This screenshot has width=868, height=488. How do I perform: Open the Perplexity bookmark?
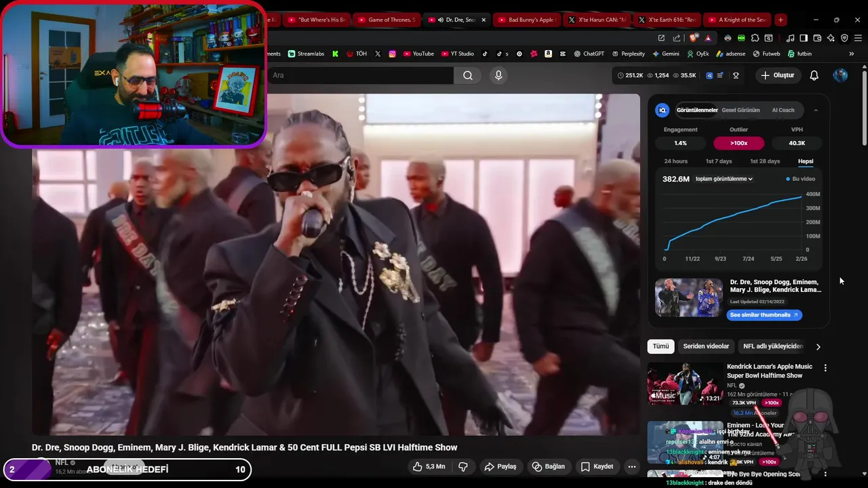[628, 54]
